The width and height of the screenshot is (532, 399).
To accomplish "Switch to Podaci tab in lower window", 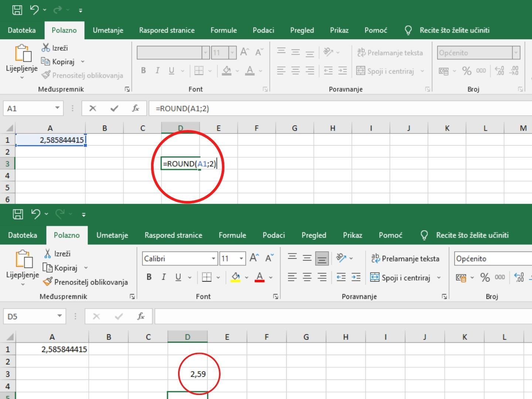I will (x=274, y=235).
